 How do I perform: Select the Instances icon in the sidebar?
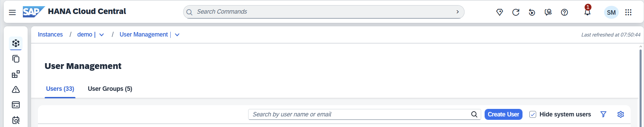[16, 43]
